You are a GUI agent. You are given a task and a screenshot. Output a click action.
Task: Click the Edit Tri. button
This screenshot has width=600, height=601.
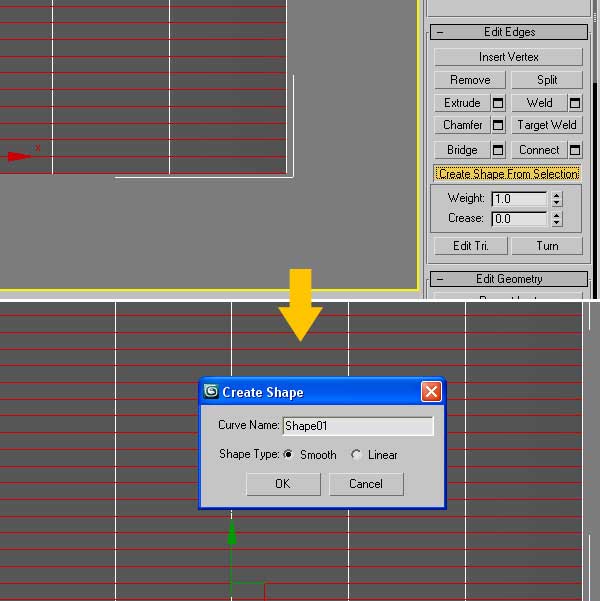(x=471, y=246)
